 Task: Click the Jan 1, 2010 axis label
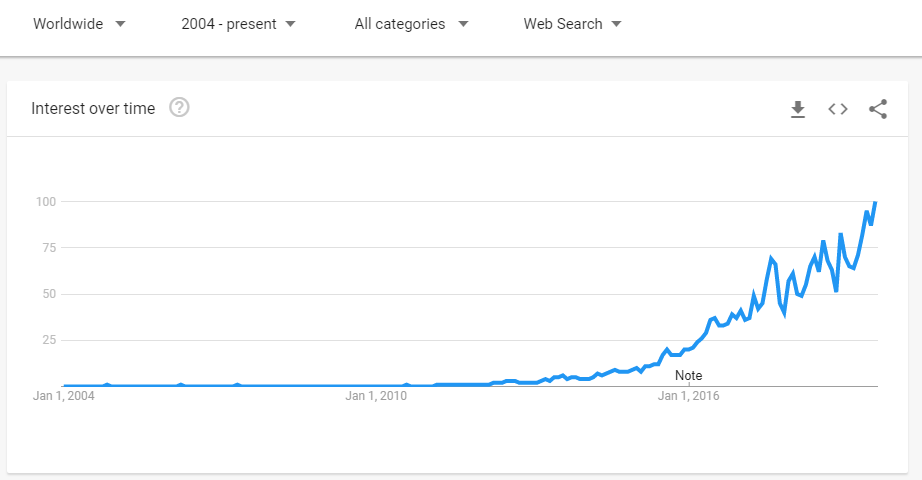pos(376,396)
